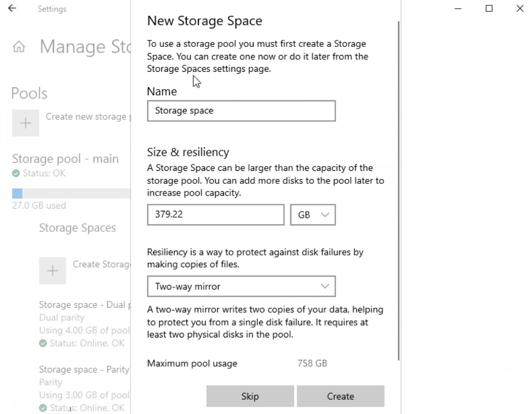Click the Skip button

point(250,396)
